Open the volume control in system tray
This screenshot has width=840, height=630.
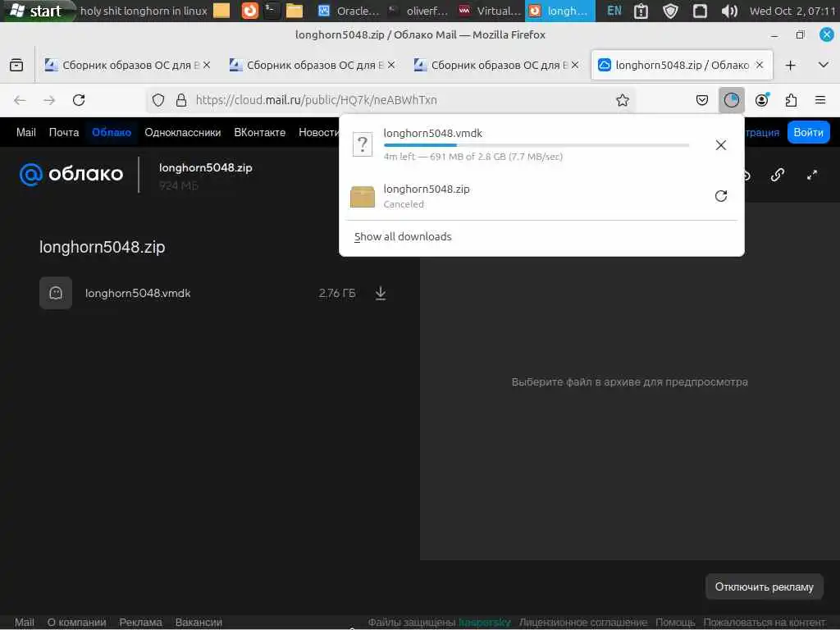(x=729, y=11)
